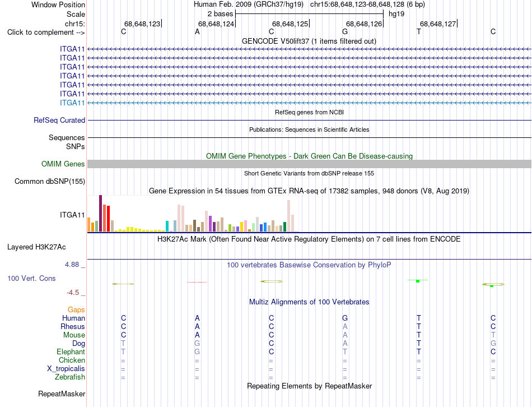Click the cyan bar in GTEx chart

point(167,226)
